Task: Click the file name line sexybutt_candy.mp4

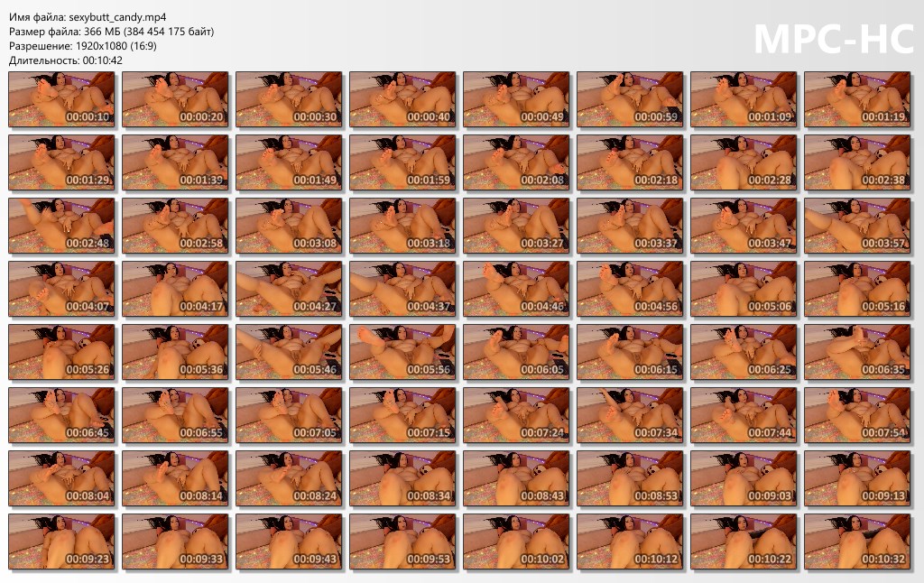Action: [x=88, y=17]
